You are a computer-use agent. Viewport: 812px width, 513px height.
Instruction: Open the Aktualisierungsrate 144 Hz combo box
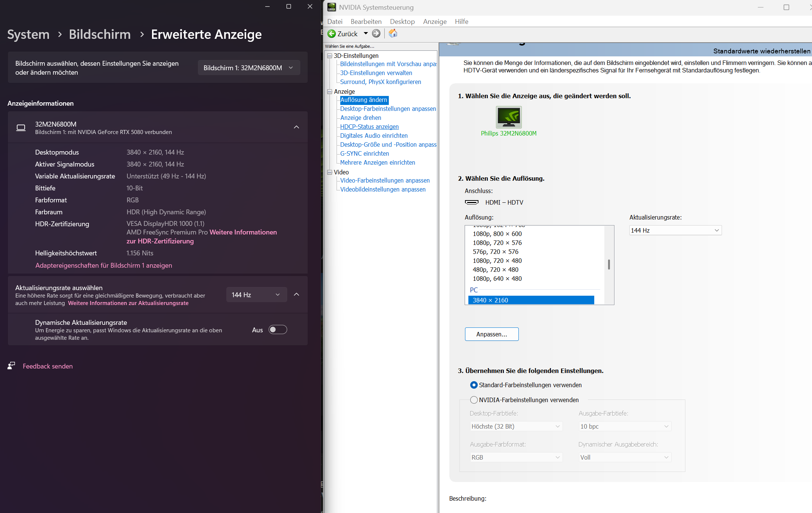pyautogui.click(x=675, y=230)
